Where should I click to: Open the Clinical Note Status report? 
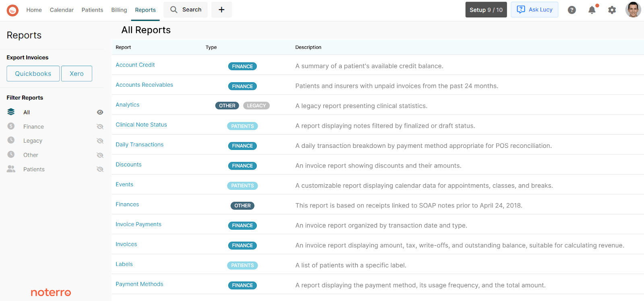pyautogui.click(x=141, y=125)
